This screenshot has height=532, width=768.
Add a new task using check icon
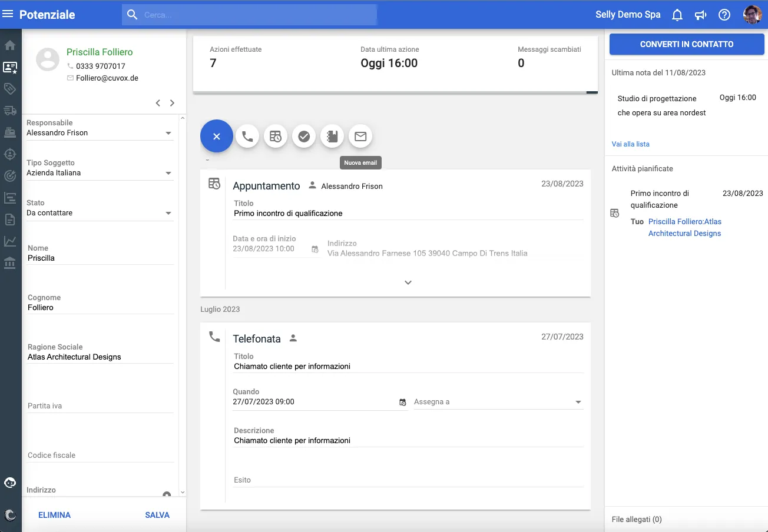303,136
